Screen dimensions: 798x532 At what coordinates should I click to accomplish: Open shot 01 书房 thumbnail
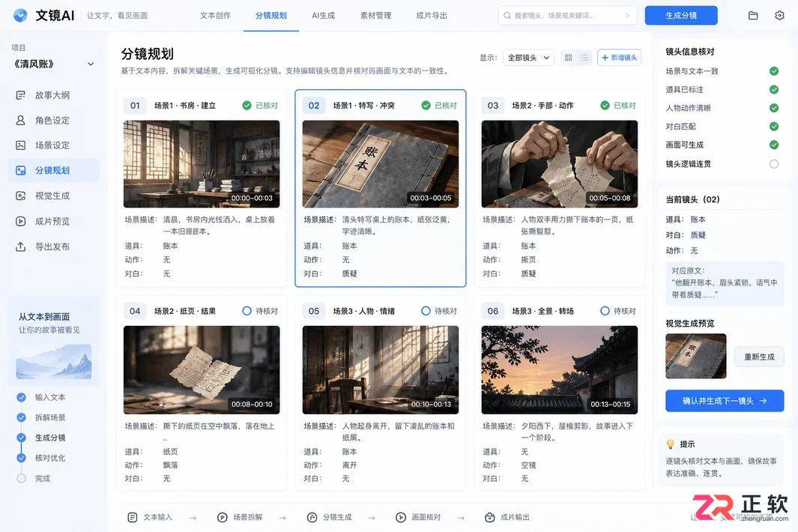202,164
